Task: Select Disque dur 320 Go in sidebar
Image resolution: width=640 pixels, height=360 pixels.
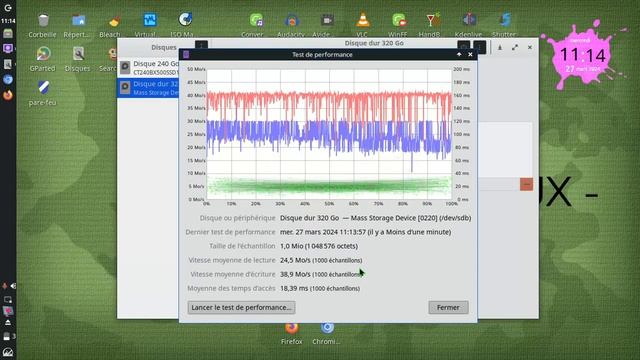Action: tap(148, 88)
